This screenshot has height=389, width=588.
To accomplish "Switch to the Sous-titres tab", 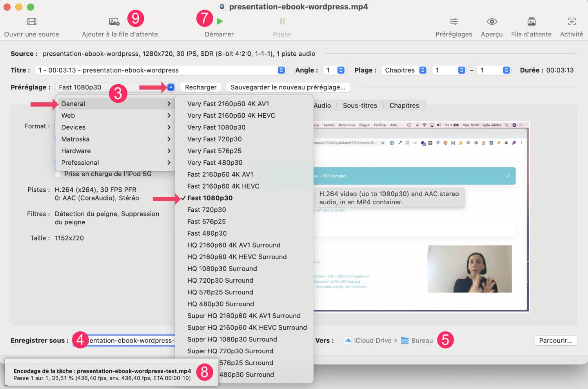I will 360,105.
